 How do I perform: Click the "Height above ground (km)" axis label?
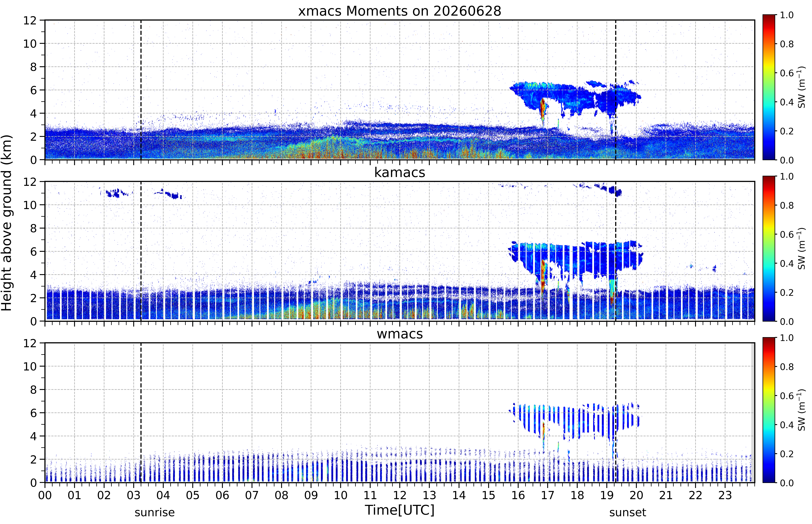point(7,223)
